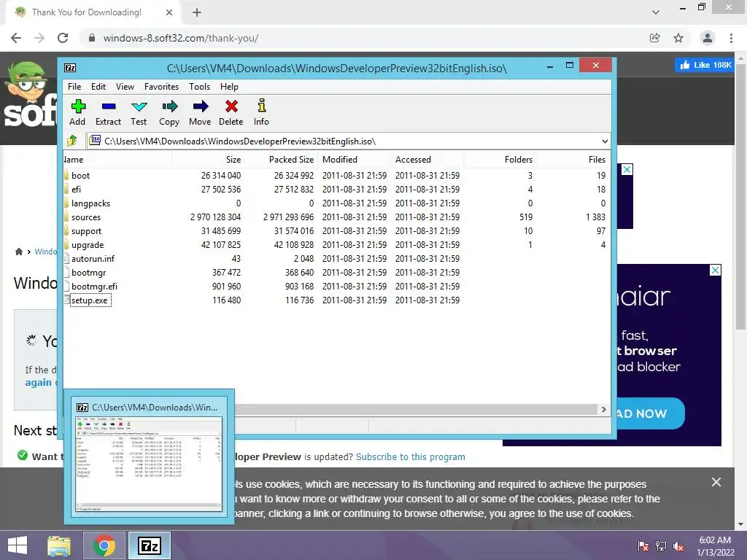Screen dimensions: 747x560
Task: Open the View menu
Action: [x=125, y=87]
